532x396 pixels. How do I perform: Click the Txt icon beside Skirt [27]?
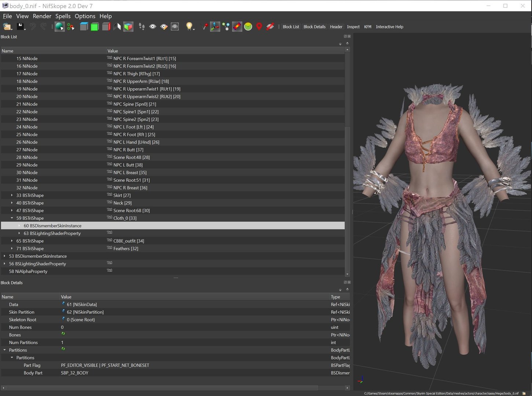109,195
